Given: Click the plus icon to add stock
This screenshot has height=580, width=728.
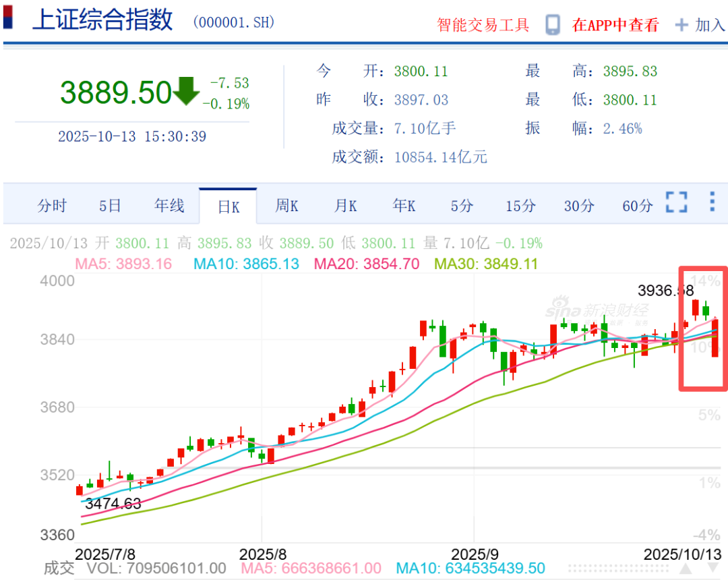Looking at the screenshot, I should [682, 26].
